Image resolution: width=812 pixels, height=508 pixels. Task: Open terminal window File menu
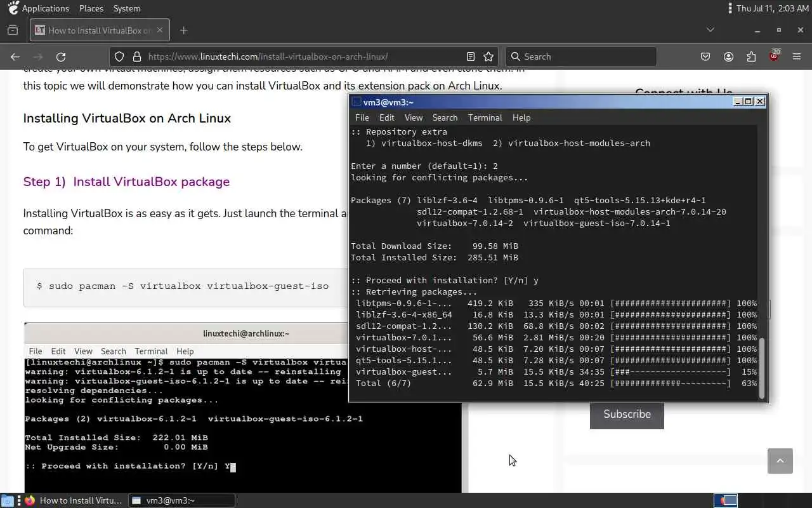362,117
